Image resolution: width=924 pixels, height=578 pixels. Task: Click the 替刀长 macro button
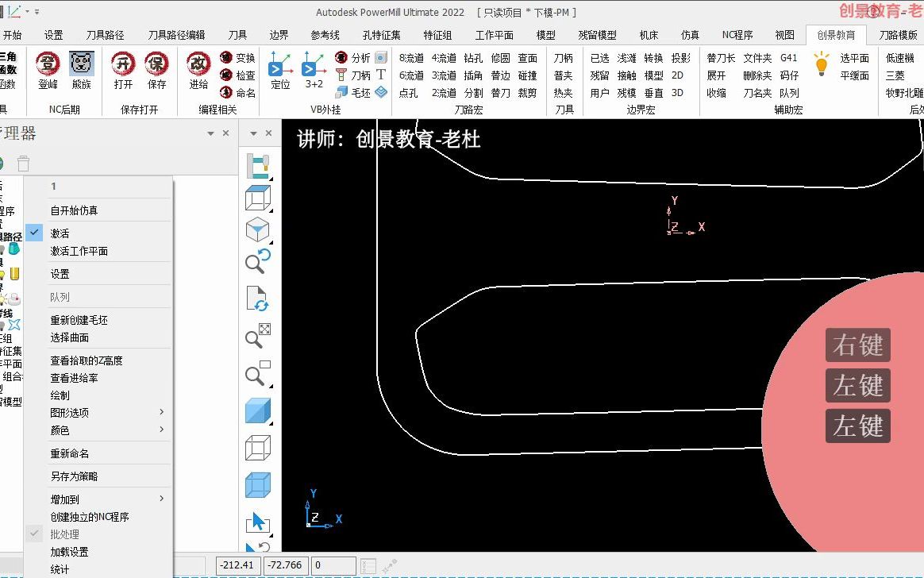click(721, 58)
